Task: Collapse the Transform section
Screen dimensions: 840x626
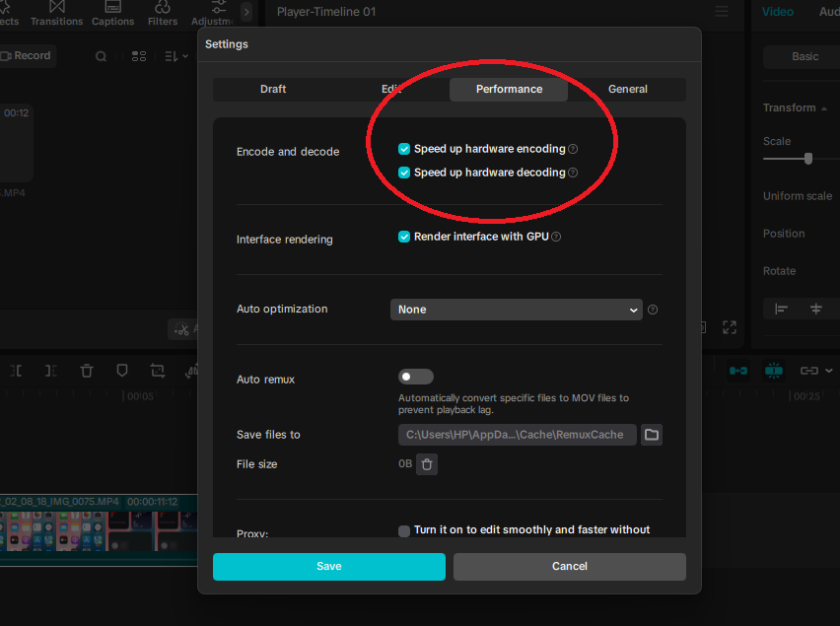Action: pyautogui.click(x=824, y=108)
